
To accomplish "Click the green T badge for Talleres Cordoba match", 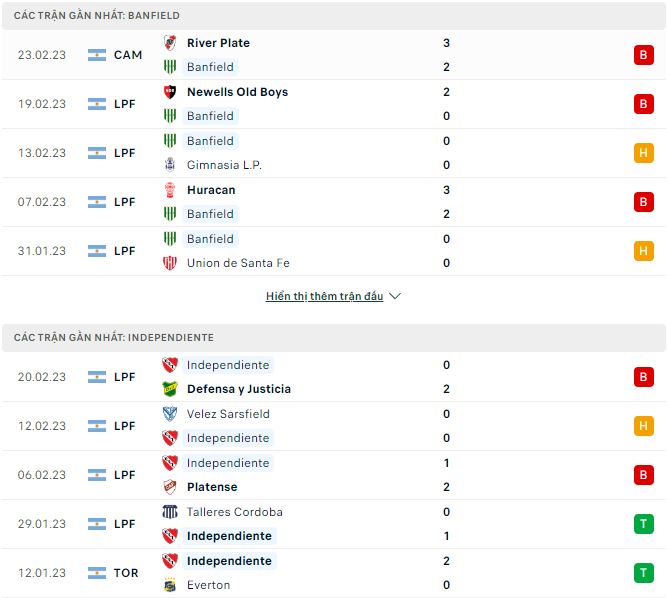I will click(x=643, y=524).
